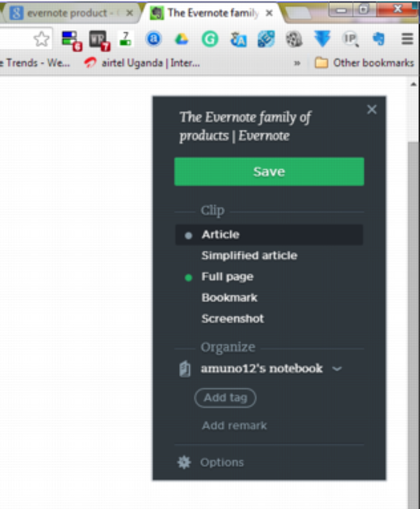Image resolution: width=420 pixels, height=509 pixels.
Task: Select Article clip mode
Action: click(x=220, y=234)
